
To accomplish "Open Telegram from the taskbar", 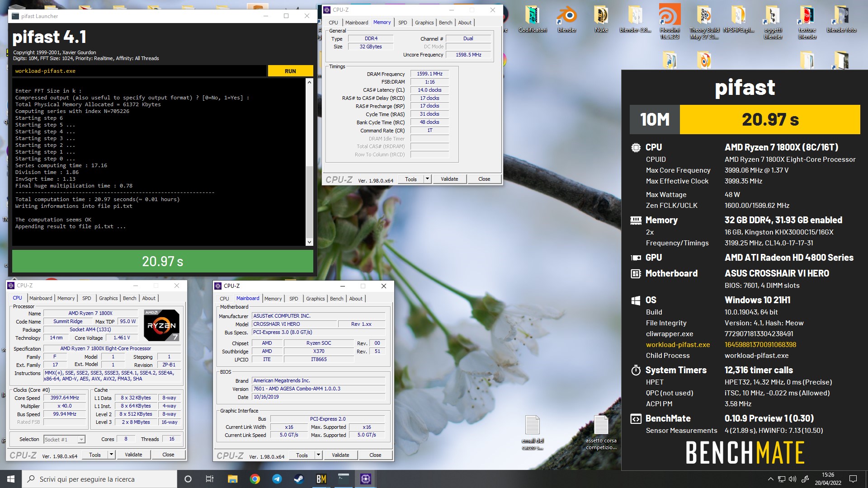I will click(x=277, y=479).
